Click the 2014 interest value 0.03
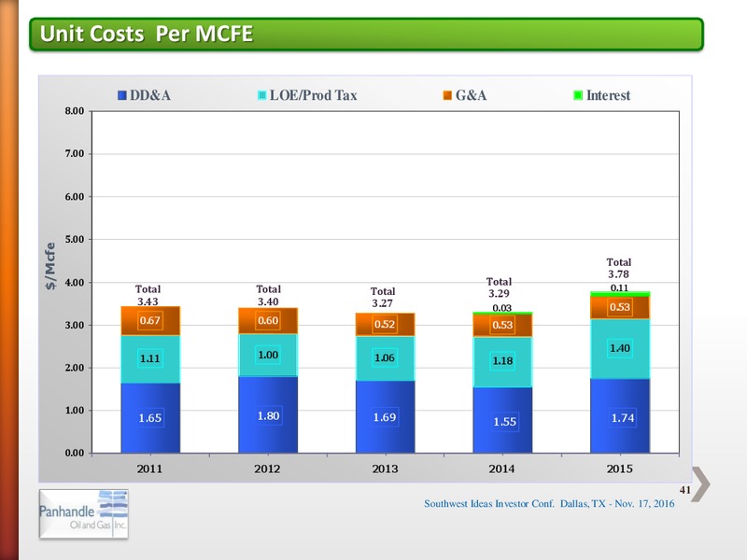Viewport: 747px width, 560px height. coord(502,308)
